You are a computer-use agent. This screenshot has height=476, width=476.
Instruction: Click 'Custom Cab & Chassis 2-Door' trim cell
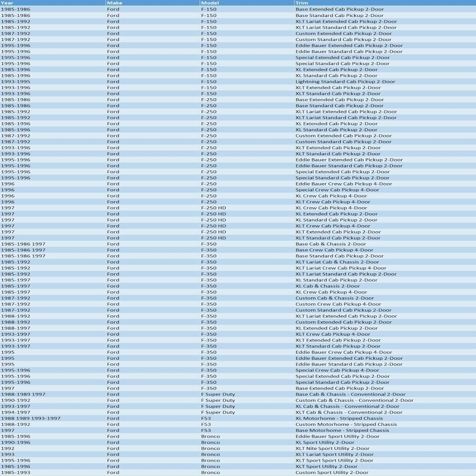pos(335,298)
